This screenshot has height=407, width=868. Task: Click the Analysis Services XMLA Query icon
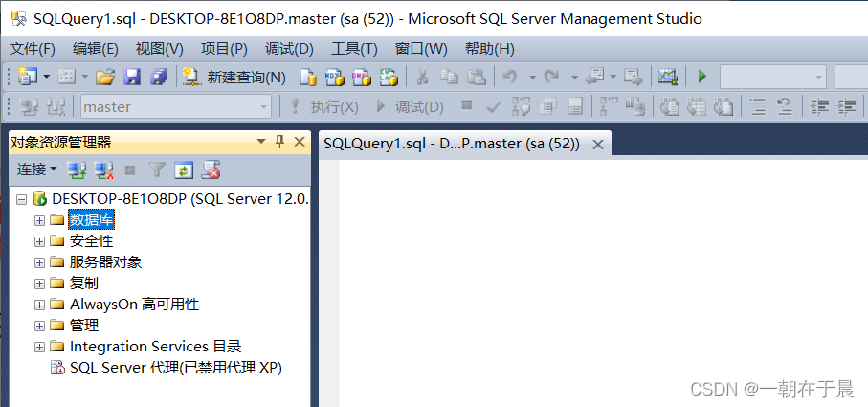(x=389, y=77)
